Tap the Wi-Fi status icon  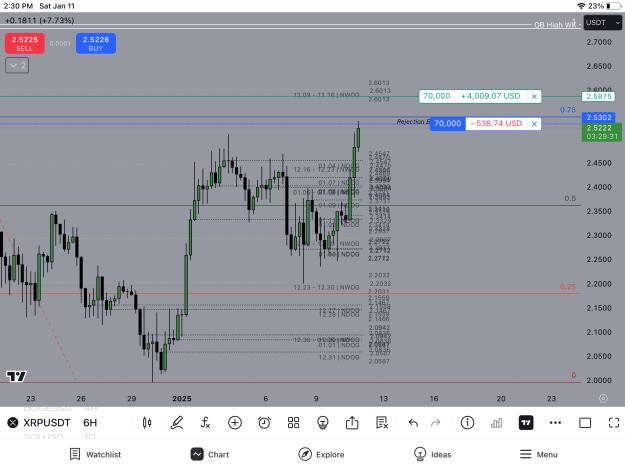(581, 6)
